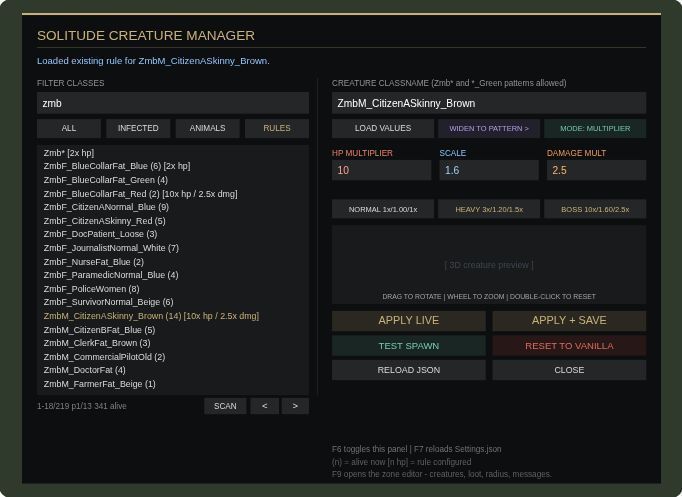Image resolution: width=682 pixels, height=497 pixels.
Task: Select ZmbF_SurvivorNormal_Beige in the list
Action: 173,302
